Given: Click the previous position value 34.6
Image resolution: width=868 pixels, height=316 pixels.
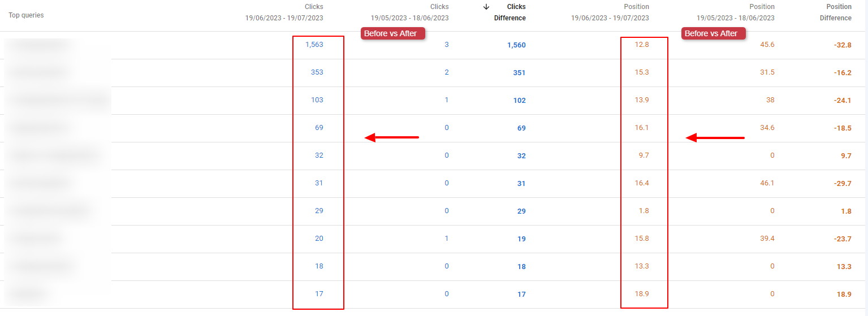Looking at the screenshot, I should [x=767, y=127].
